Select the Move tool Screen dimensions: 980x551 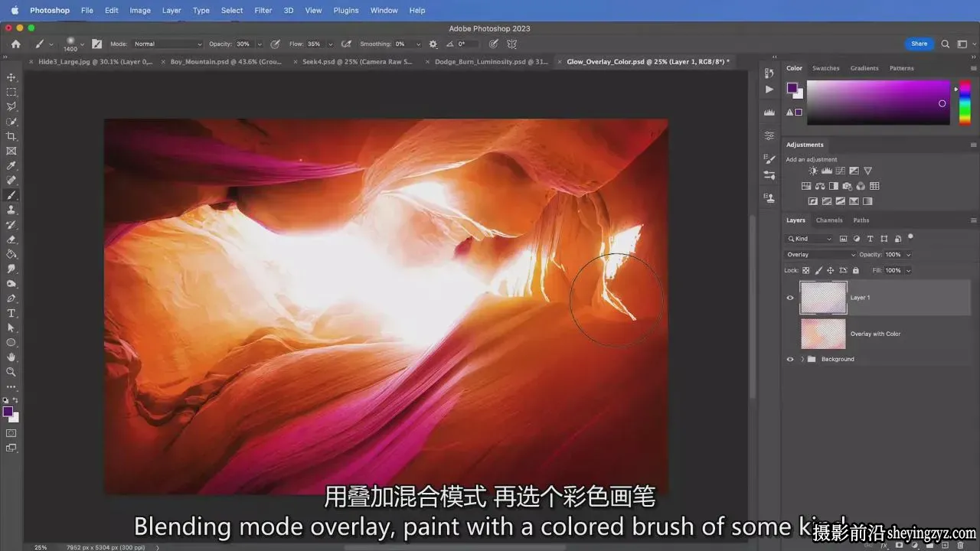coord(11,77)
